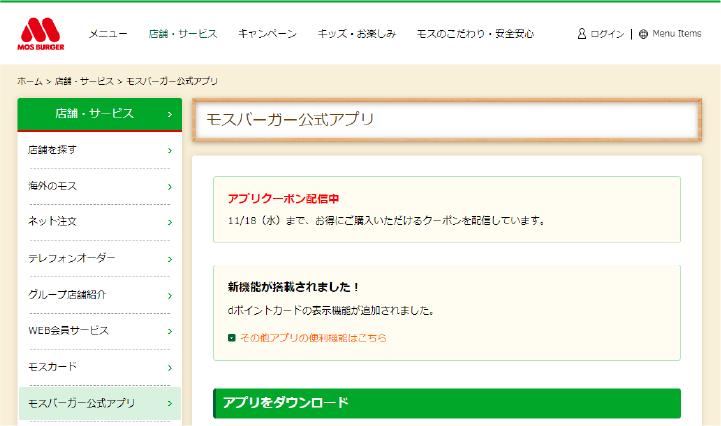Viewport: 721px width, 426px height.
Task: Select グループ店舗紹介 in the sidebar
Action: [100, 295]
